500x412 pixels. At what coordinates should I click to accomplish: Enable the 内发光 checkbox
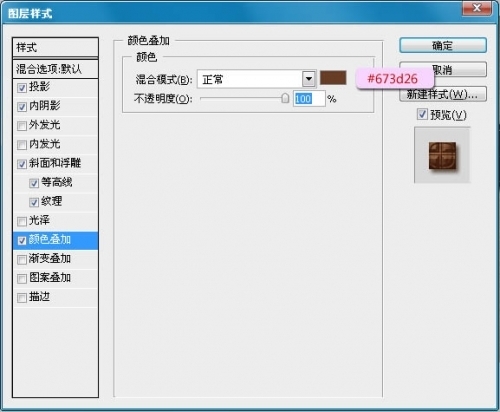(x=22, y=145)
